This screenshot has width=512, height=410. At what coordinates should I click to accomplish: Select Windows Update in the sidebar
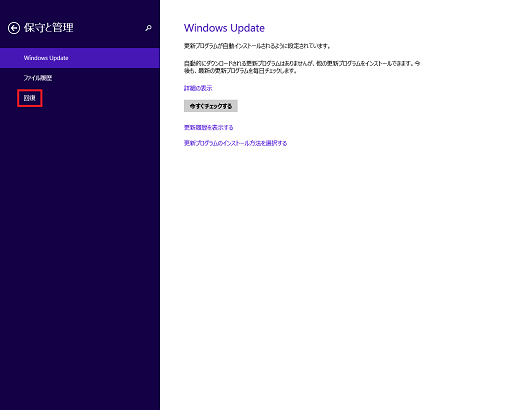point(80,58)
